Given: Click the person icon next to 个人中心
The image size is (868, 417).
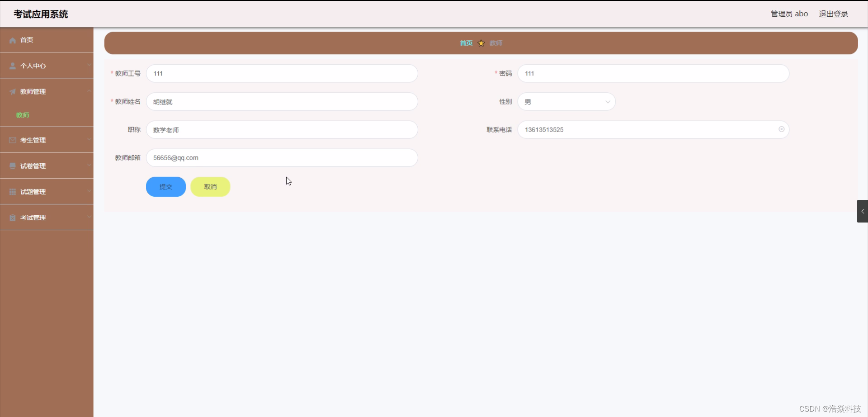Looking at the screenshot, I should point(12,66).
